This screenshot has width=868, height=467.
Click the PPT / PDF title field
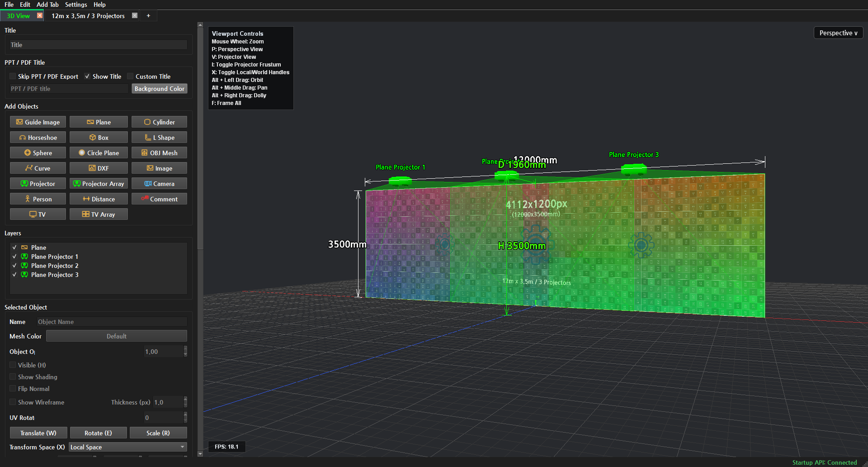pyautogui.click(x=69, y=89)
